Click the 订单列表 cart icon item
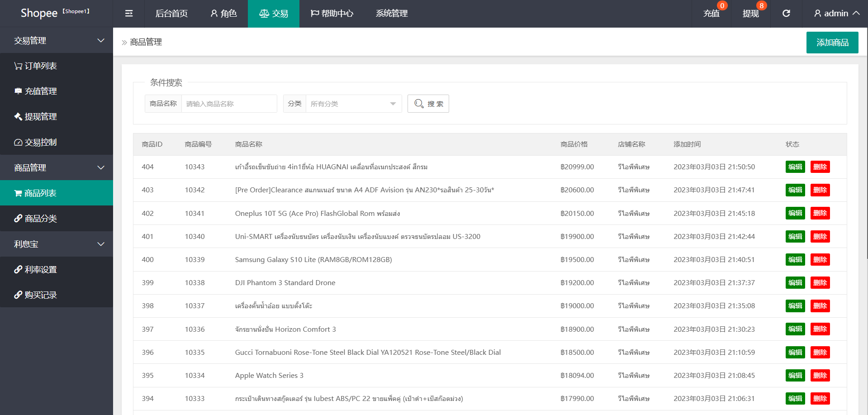This screenshot has width=868, height=415. 57,66
